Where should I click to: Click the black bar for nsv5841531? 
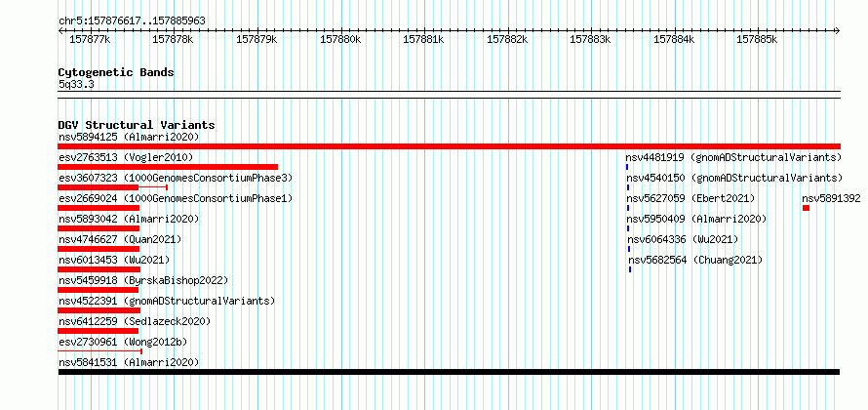449,372
